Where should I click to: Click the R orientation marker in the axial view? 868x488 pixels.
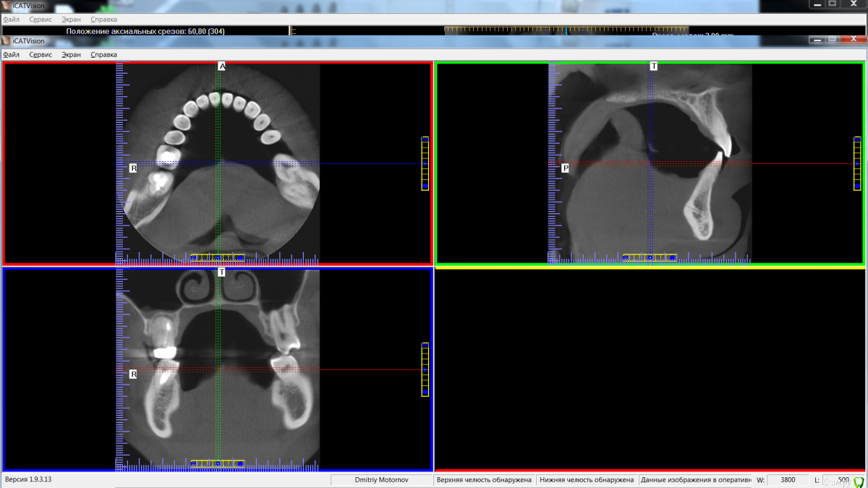(x=133, y=168)
